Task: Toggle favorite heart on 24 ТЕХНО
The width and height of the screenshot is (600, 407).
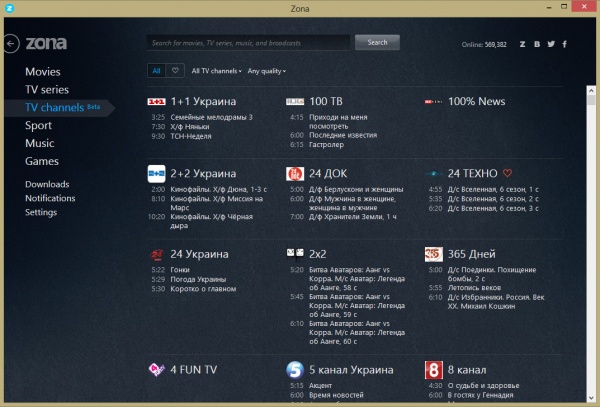Action: pos(507,173)
